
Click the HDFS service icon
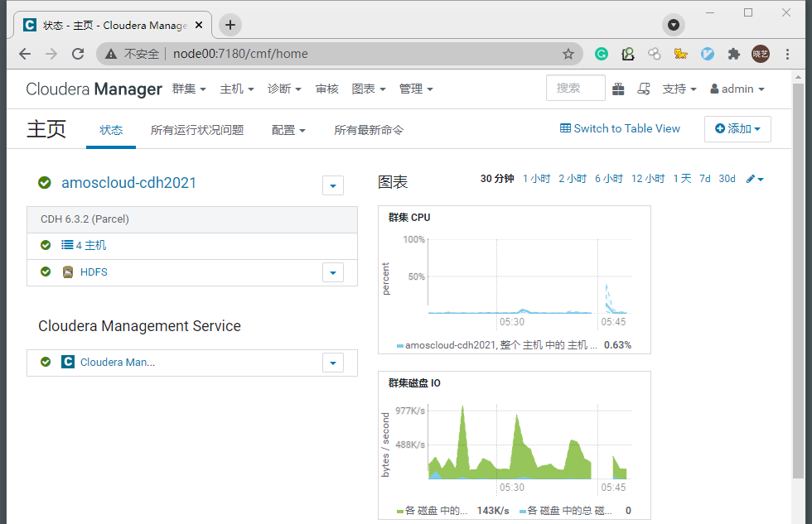click(x=68, y=272)
